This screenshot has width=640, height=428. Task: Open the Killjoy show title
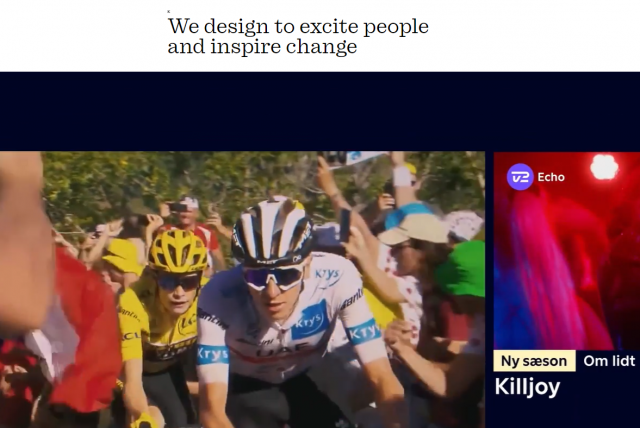coord(527,387)
